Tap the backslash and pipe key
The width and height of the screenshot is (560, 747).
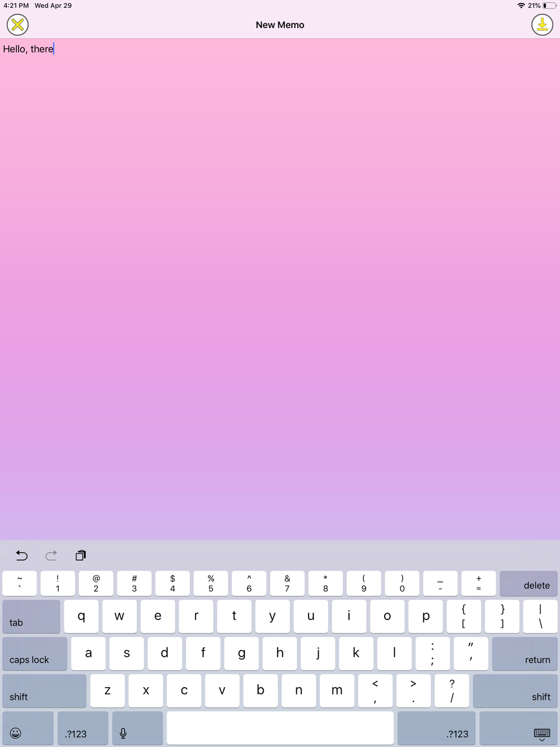540,617
